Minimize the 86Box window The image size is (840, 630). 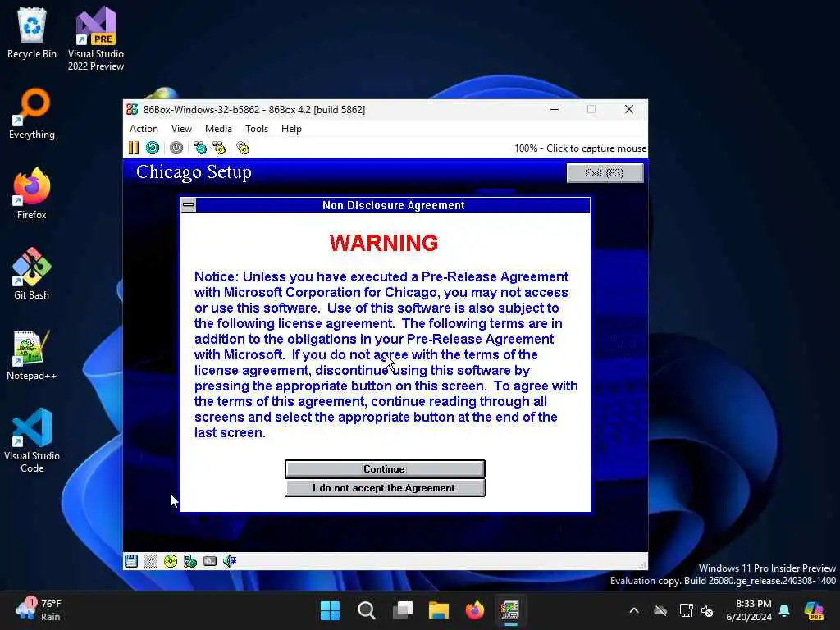pyautogui.click(x=555, y=109)
